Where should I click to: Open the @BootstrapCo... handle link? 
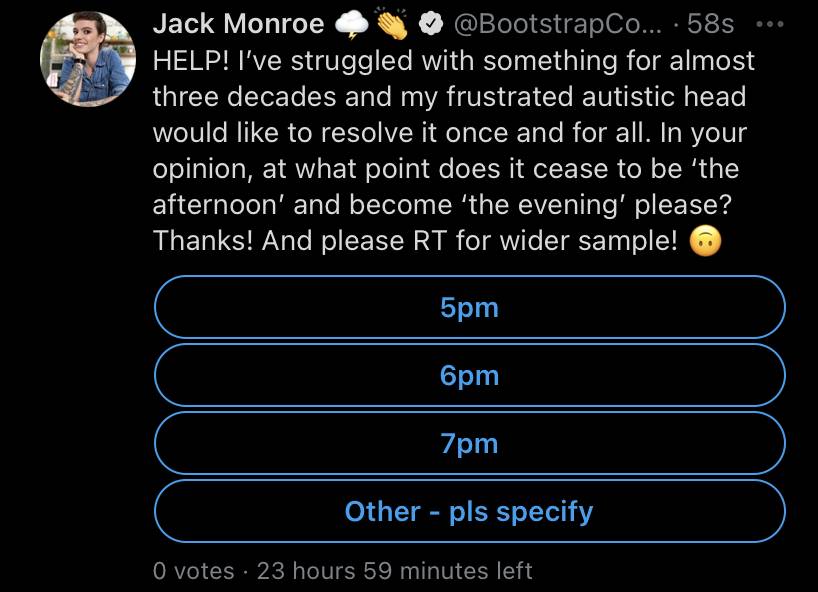point(558,25)
